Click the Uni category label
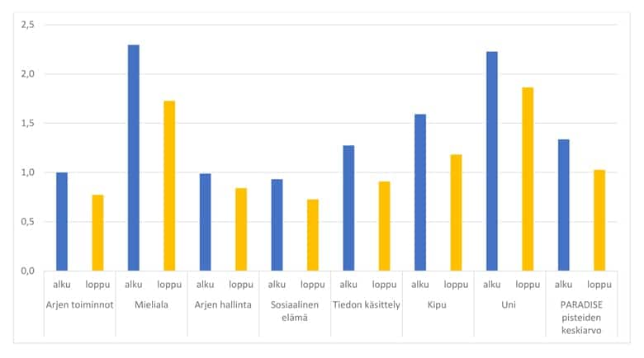The image size is (644, 358). coord(509,304)
